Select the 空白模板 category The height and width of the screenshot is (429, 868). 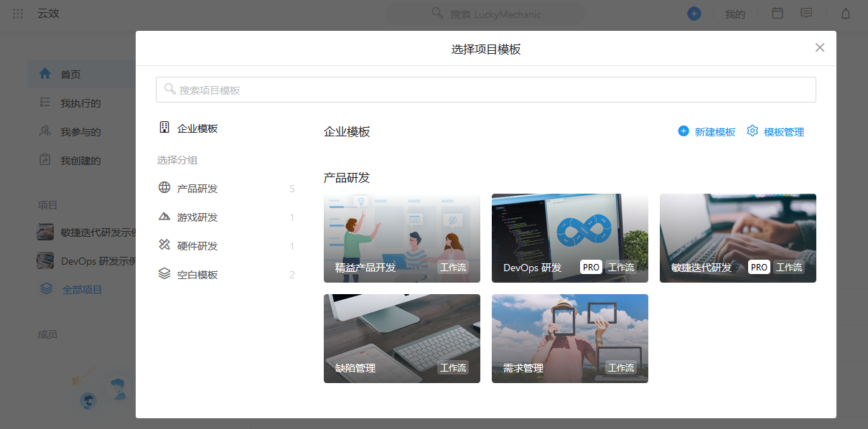tap(165, 273)
